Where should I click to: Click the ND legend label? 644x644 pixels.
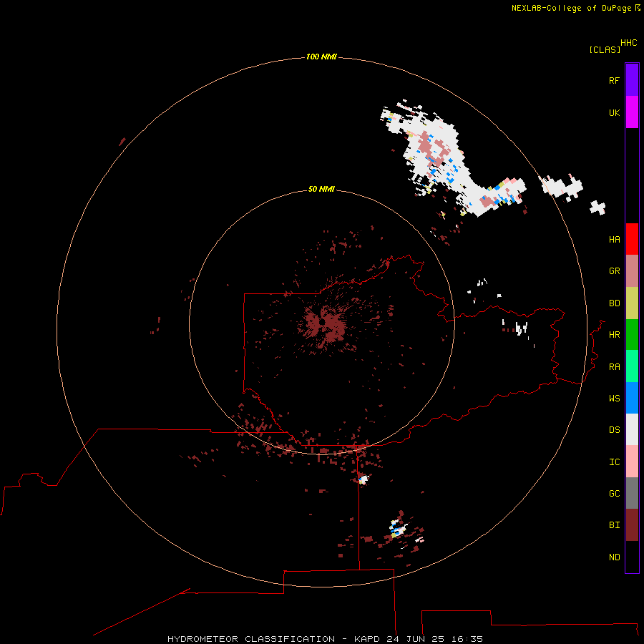coord(614,557)
